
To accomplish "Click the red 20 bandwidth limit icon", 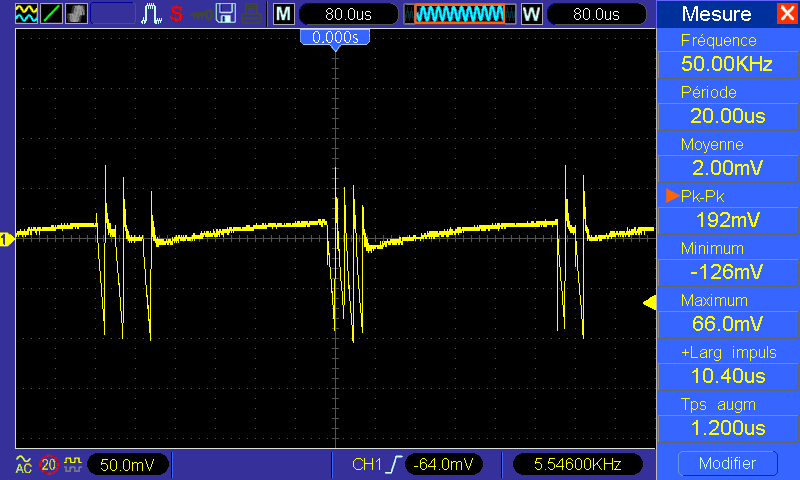I will tap(48, 464).
